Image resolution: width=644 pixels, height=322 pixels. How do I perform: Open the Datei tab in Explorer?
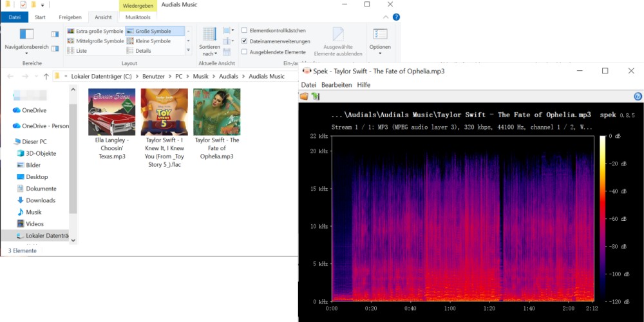14,17
